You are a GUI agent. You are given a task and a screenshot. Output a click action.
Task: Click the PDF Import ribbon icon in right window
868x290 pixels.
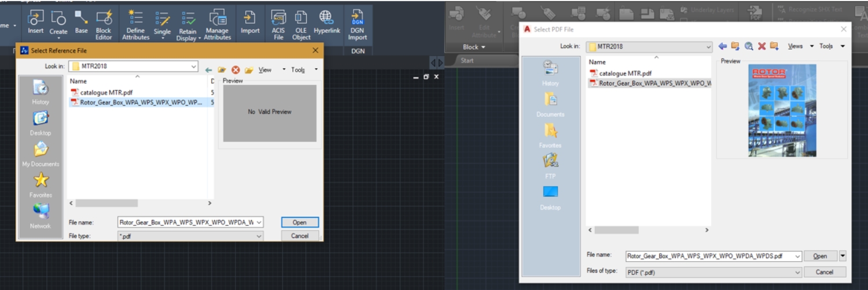[755, 13]
